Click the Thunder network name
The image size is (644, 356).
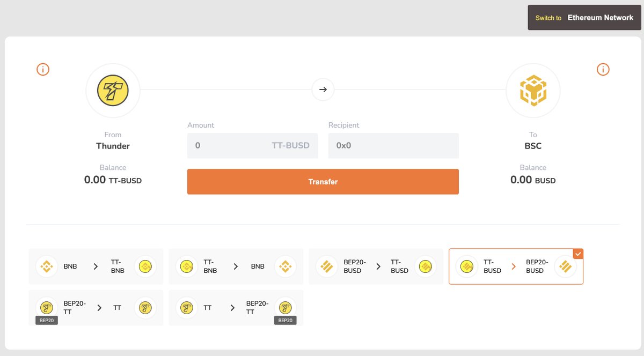point(113,146)
